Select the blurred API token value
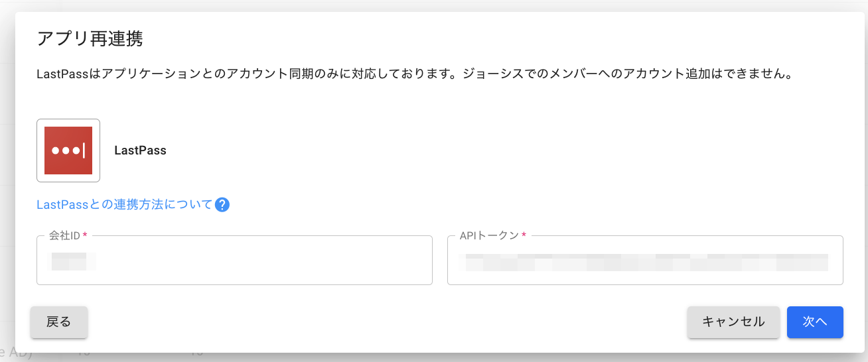Image resolution: width=868 pixels, height=362 pixels. point(646,261)
